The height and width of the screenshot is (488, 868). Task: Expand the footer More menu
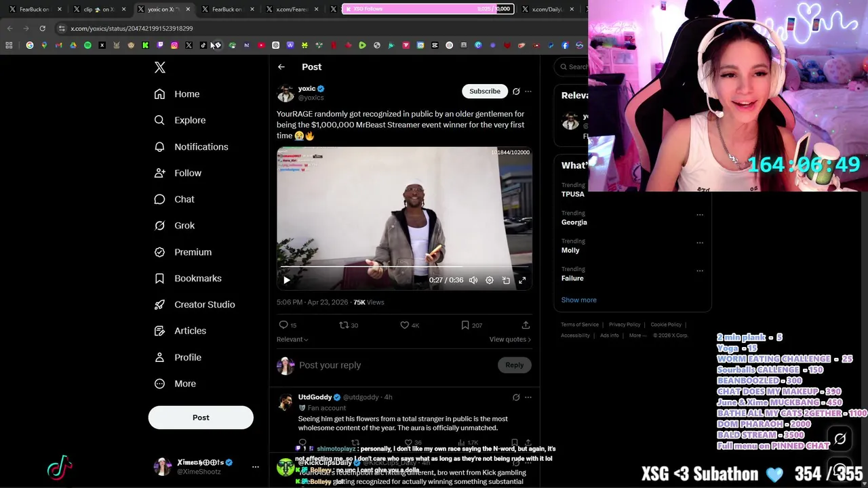(x=637, y=335)
